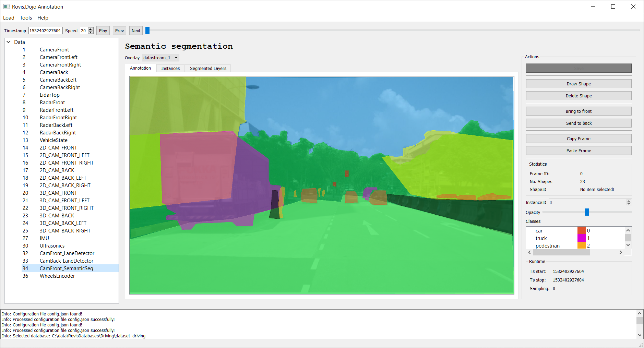Switch to the Instances tab
This screenshot has height=348, width=644.
tap(170, 68)
